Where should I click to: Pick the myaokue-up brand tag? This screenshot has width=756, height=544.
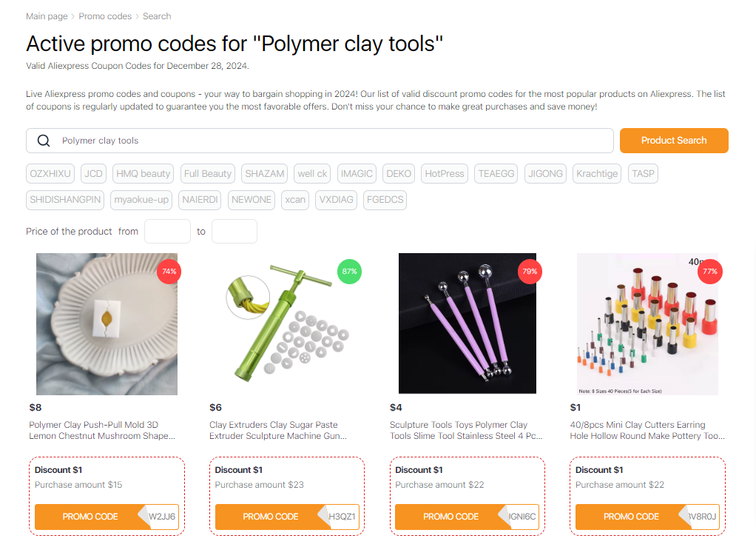coord(141,200)
